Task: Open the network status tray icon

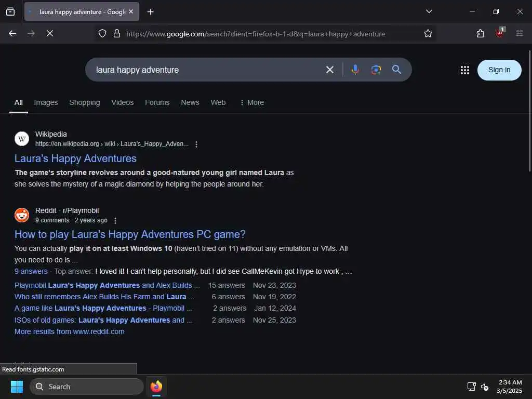Action: 471,387
